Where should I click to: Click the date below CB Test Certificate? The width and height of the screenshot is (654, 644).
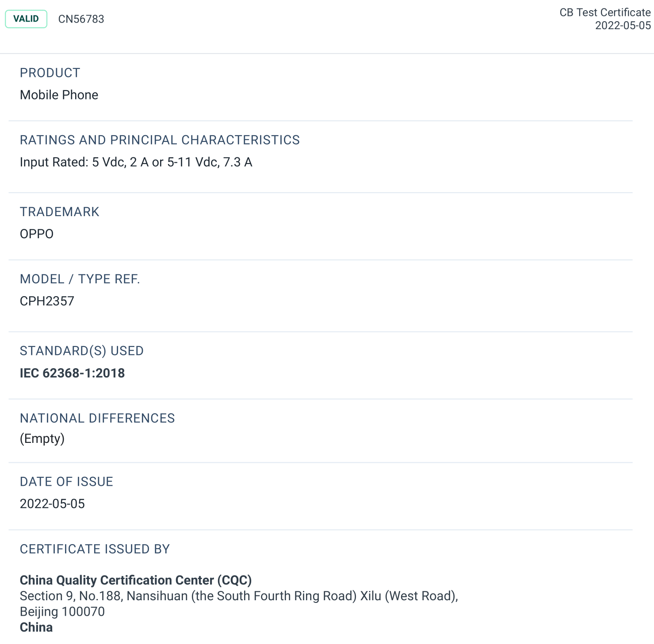pyautogui.click(x=623, y=26)
